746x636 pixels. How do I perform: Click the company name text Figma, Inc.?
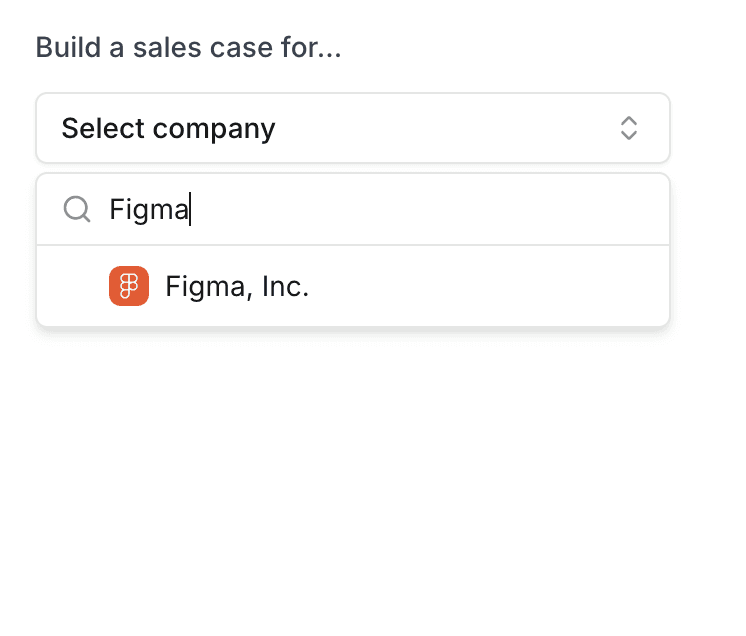point(237,287)
